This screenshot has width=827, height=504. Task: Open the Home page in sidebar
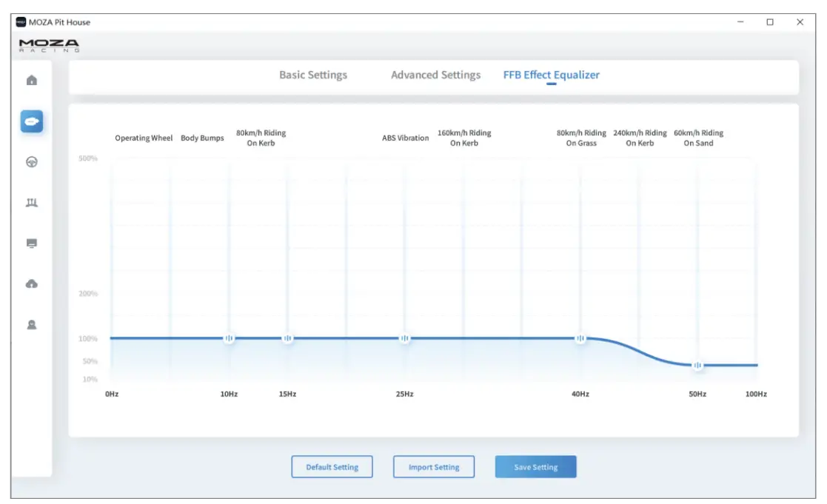[x=32, y=80]
